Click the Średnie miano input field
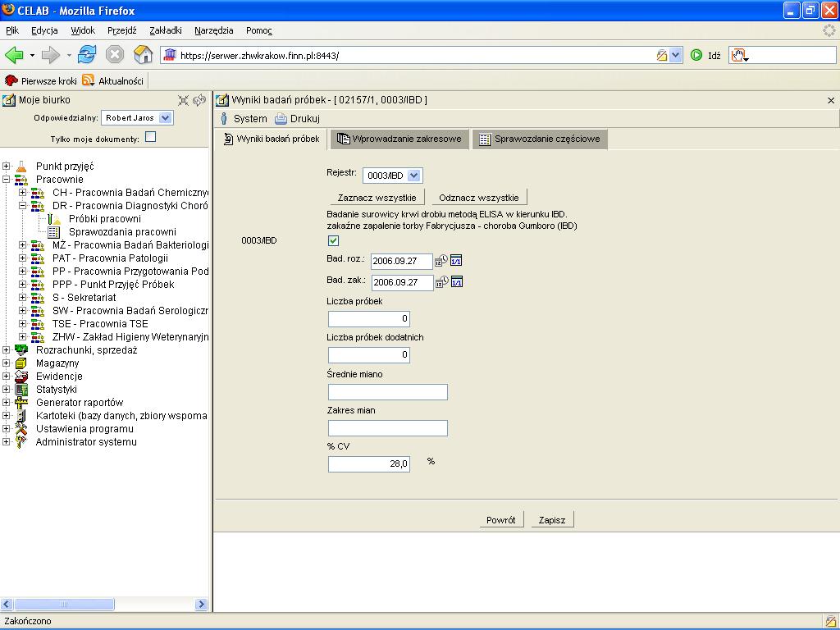The image size is (840, 630). tap(388, 392)
